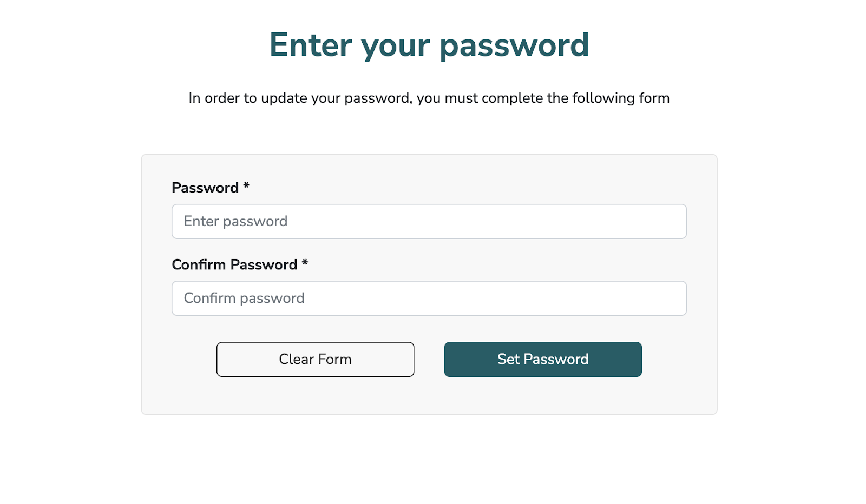Click the asterisk beside Confirm Password
The height and width of the screenshot is (504, 866).
306,263
